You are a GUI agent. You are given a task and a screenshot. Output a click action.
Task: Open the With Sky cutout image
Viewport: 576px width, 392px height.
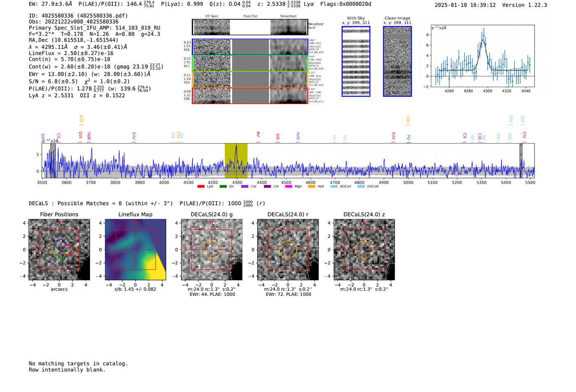click(x=356, y=61)
